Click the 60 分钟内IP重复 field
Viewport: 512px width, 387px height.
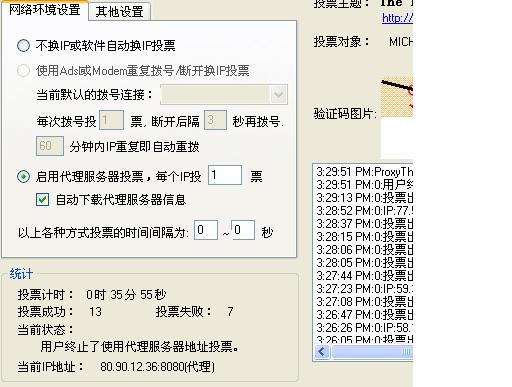(x=50, y=146)
